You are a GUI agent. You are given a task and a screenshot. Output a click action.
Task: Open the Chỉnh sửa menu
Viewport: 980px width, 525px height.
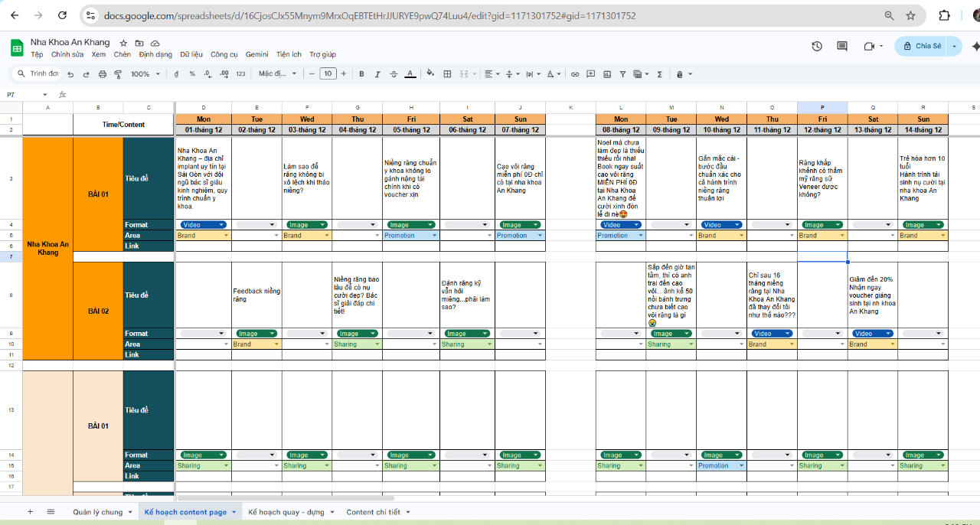[67, 54]
